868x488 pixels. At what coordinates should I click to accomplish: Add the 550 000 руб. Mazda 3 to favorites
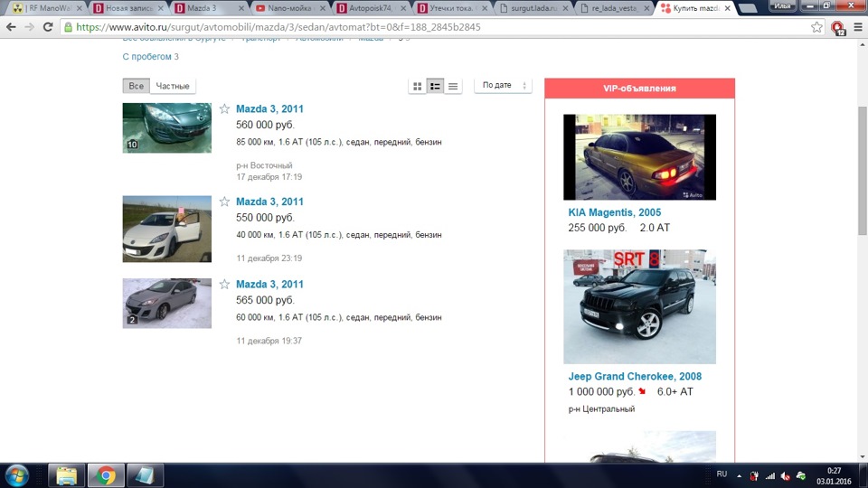(x=224, y=202)
